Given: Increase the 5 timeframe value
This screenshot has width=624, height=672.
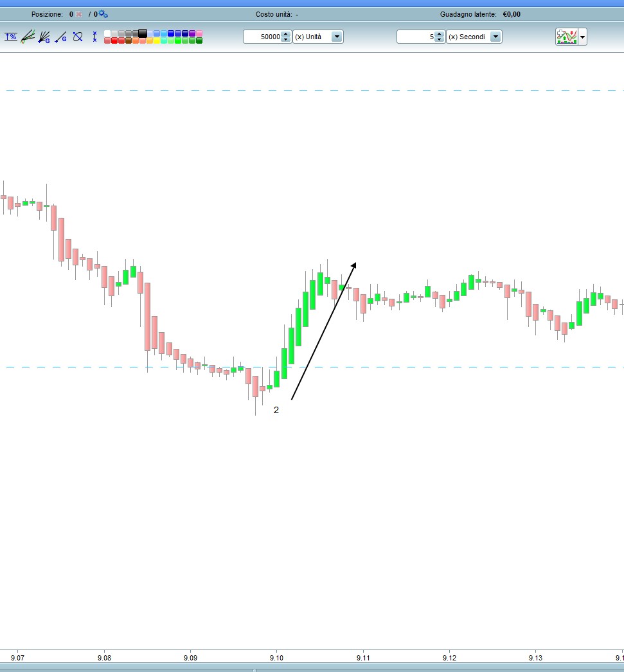Looking at the screenshot, I should pyautogui.click(x=440, y=34).
